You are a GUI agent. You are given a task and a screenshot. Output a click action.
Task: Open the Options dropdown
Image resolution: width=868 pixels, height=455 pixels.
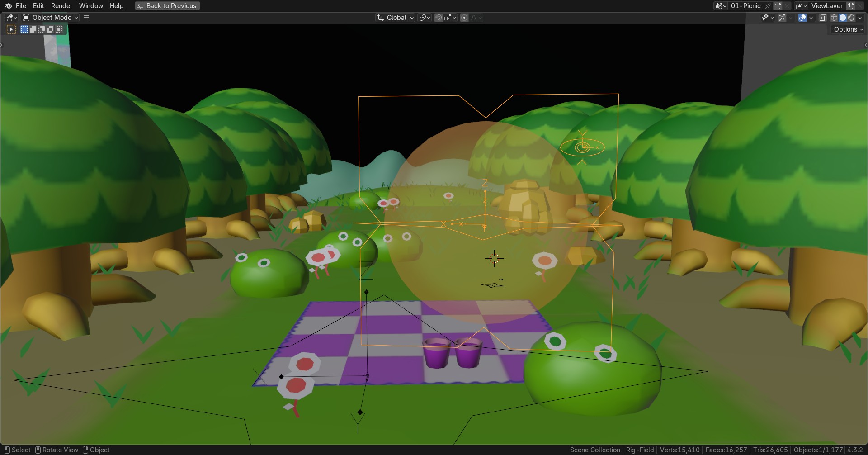(x=848, y=29)
